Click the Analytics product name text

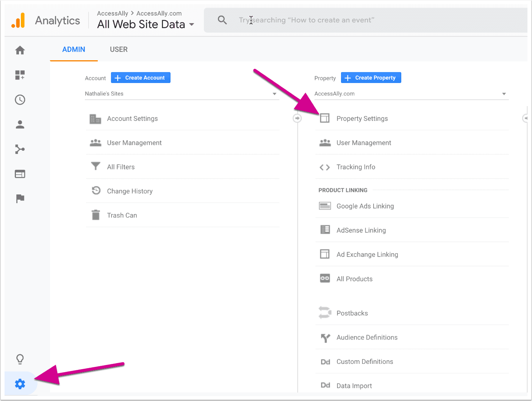[58, 20]
